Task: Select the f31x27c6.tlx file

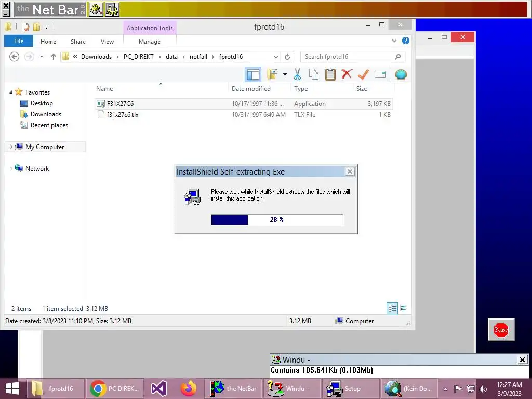Action: (244, 115)
